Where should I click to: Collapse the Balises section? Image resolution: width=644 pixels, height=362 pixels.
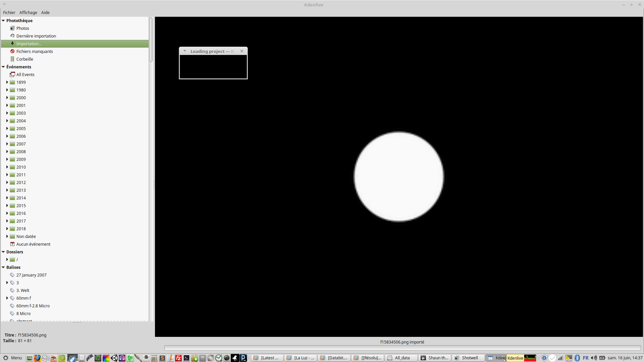(3, 267)
